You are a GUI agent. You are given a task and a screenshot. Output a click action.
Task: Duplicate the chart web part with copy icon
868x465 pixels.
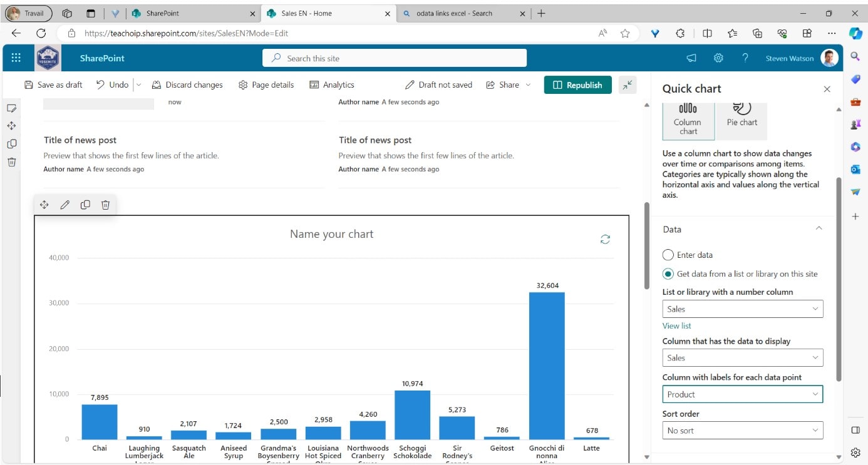pos(85,205)
